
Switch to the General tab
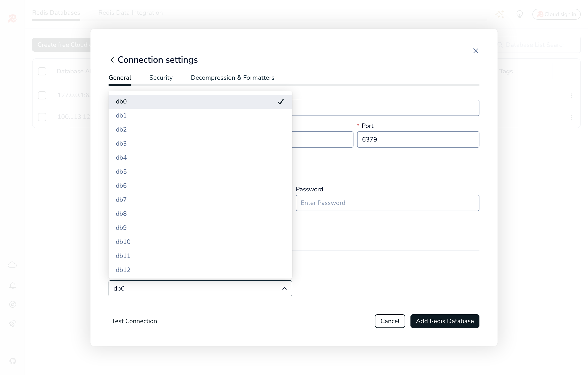pos(120,78)
